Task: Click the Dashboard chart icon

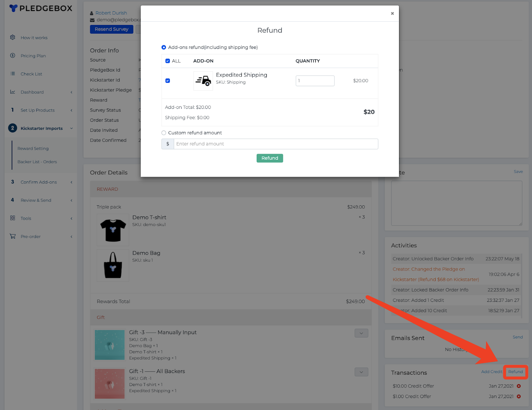Action: point(13,92)
